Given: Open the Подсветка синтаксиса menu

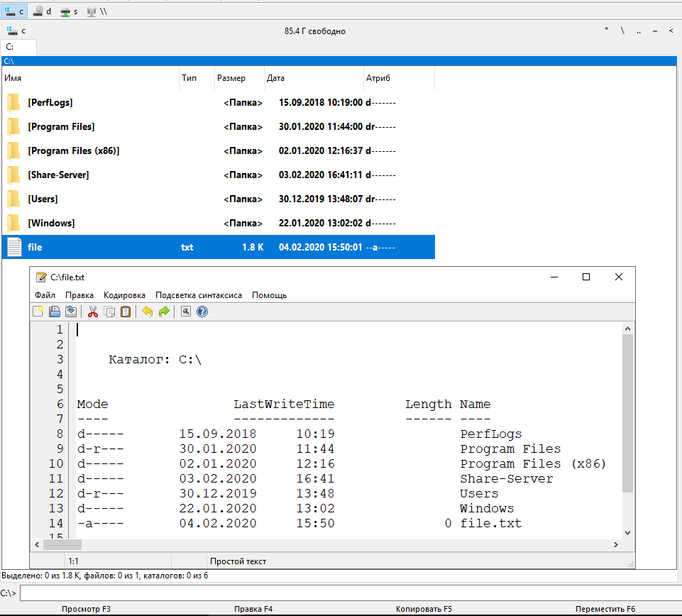Looking at the screenshot, I should [199, 295].
